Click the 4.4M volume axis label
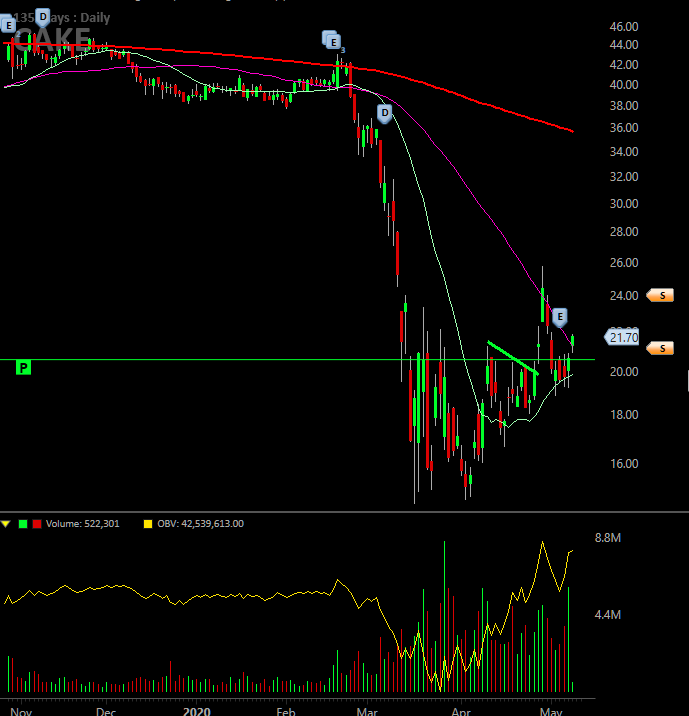This screenshot has height=716, width=689. (608, 615)
